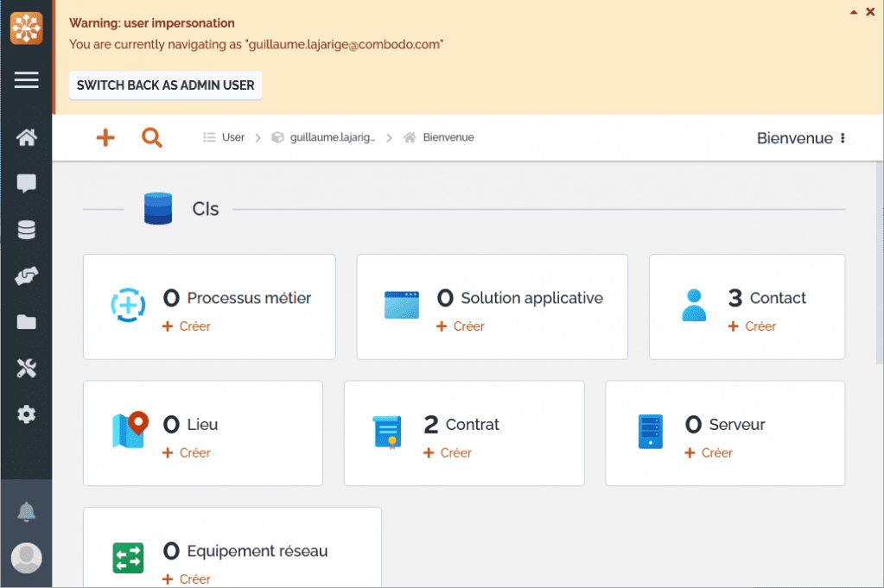
Task: Expand the sidebar with the hamburger menu
Action: point(26,79)
